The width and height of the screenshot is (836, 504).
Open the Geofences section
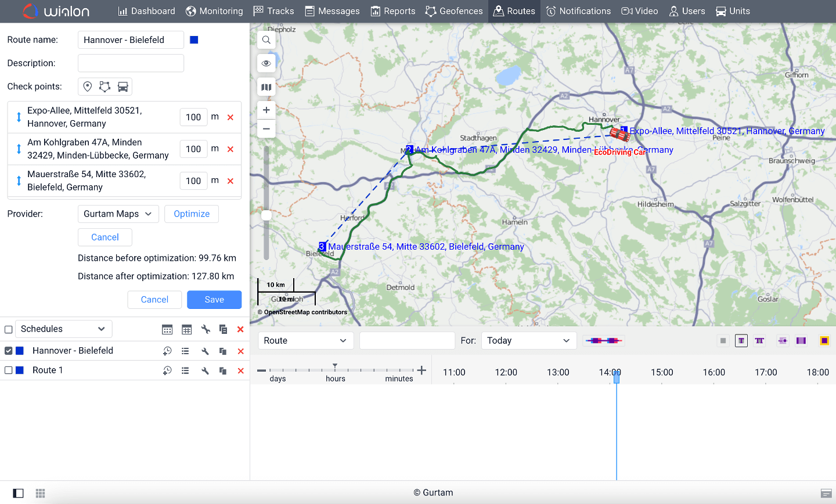pos(454,11)
